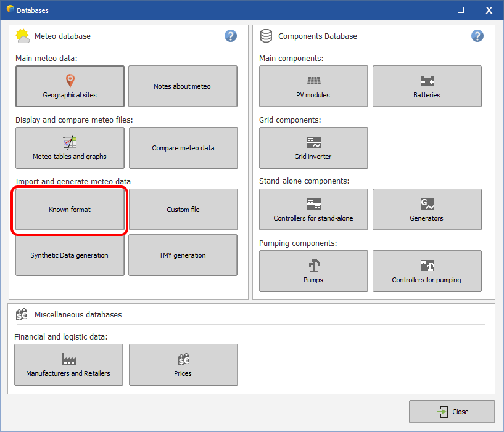Screen dimensions: 504x432
Task: Open the Pumps database
Action: (x=313, y=271)
